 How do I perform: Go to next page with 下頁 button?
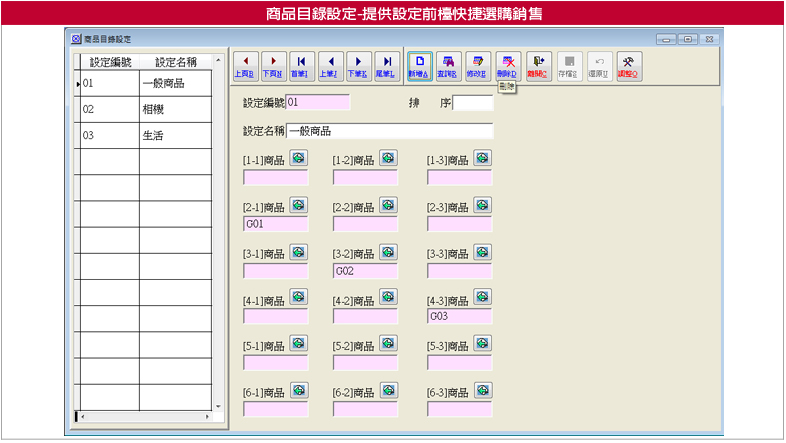tap(272, 65)
